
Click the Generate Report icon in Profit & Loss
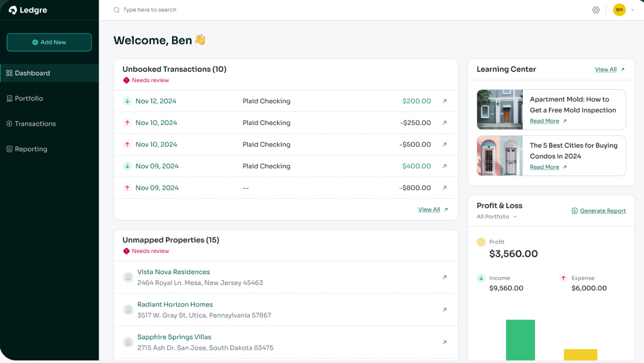574,211
